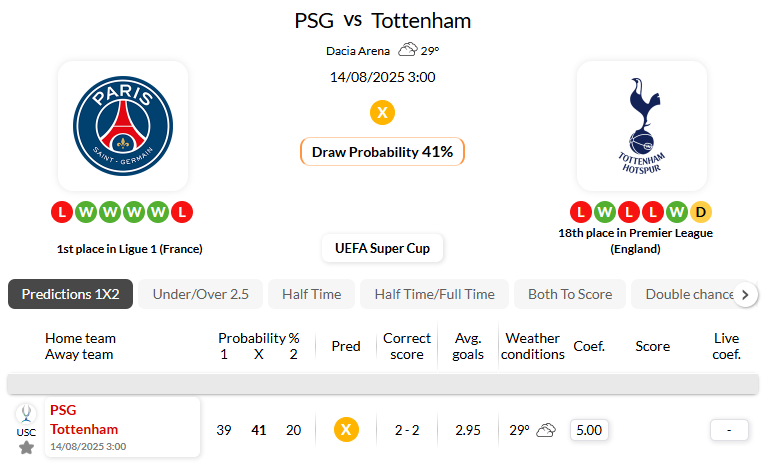Click the cloud icon in weather conditions column
The height and width of the screenshot is (476, 771).
[x=546, y=430]
